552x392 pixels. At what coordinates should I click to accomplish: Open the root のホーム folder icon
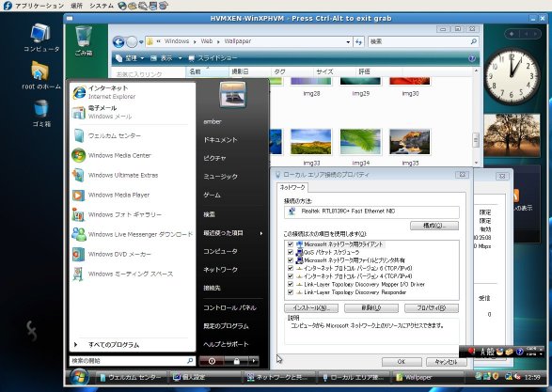pos(41,75)
